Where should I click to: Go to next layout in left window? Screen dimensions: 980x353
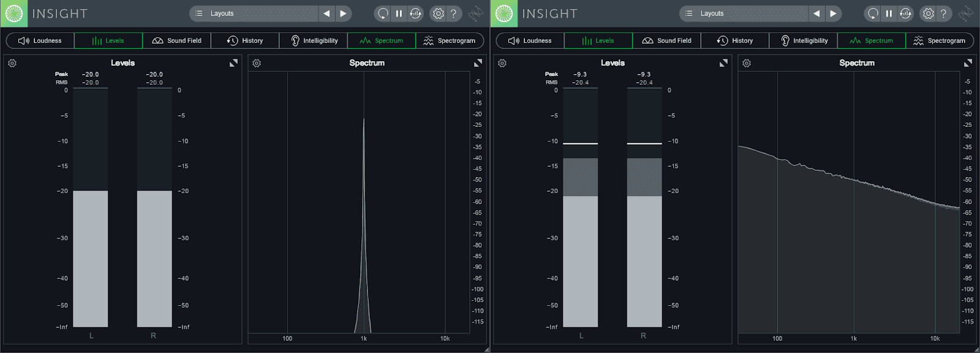[x=343, y=13]
